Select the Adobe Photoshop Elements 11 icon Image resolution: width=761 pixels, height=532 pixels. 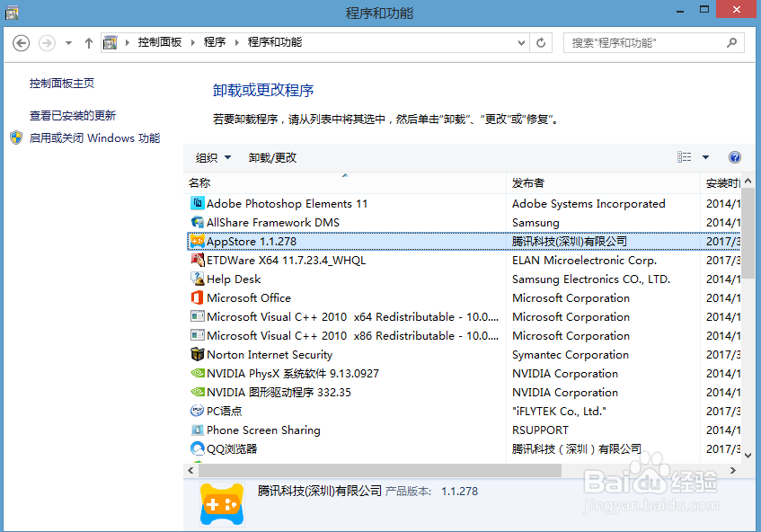coord(197,203)
